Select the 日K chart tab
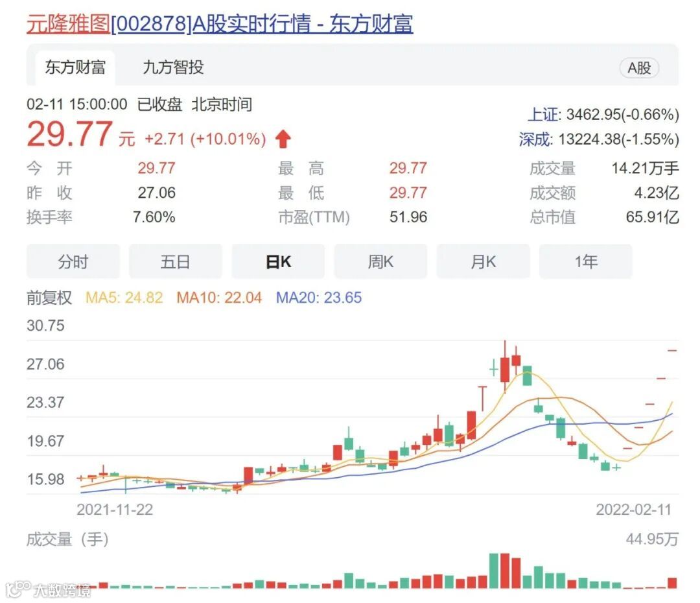 278,261
